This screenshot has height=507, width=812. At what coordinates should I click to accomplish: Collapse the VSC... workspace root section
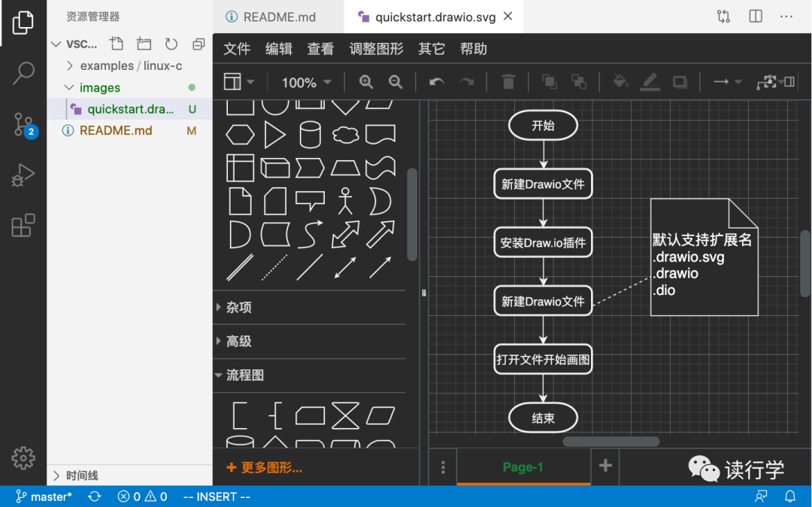tap(74, 44)
